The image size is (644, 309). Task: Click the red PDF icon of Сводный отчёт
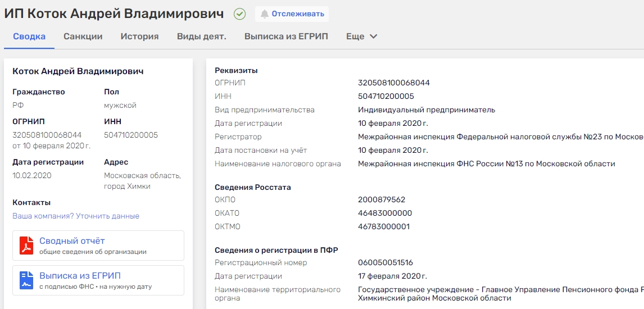coord(26,246)
